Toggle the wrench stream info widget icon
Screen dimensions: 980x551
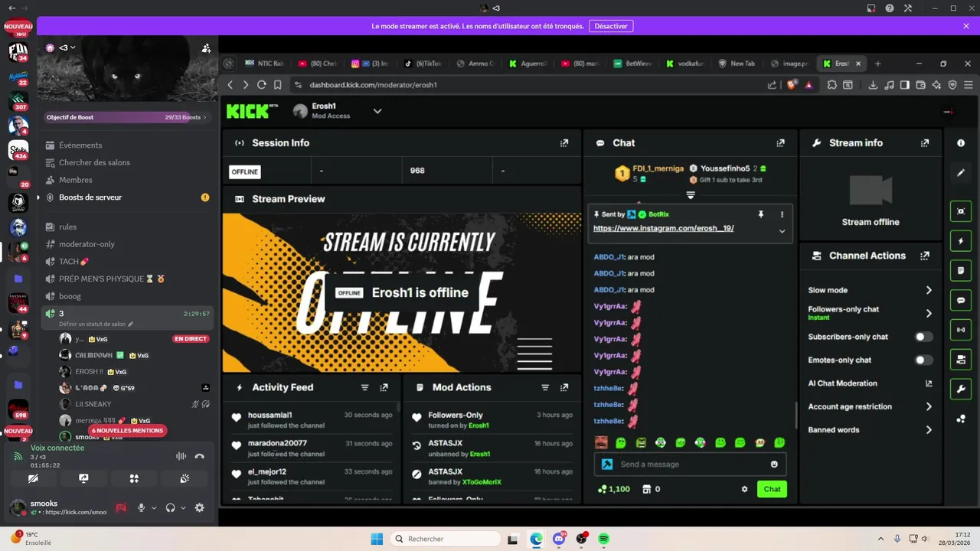point(961,390)
